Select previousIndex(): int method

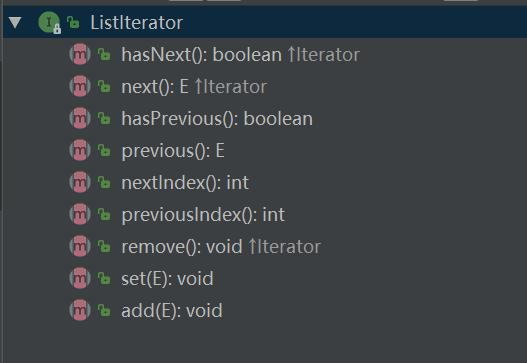203,215
